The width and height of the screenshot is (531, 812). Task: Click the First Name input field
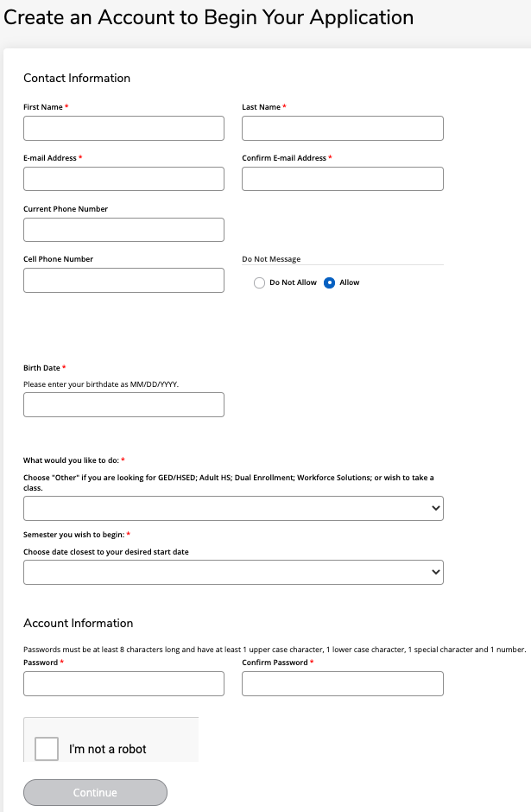point(123,128)
